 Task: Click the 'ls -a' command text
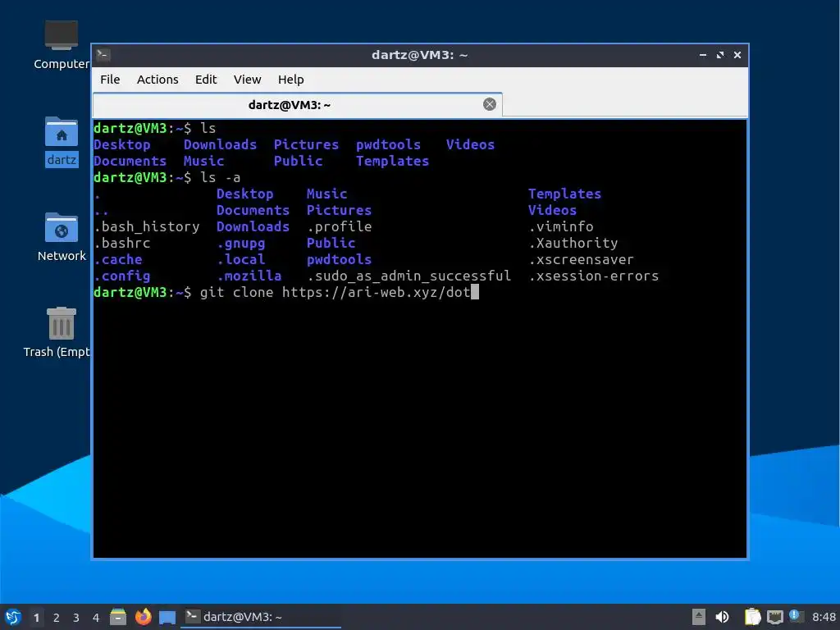coord(220,177)
